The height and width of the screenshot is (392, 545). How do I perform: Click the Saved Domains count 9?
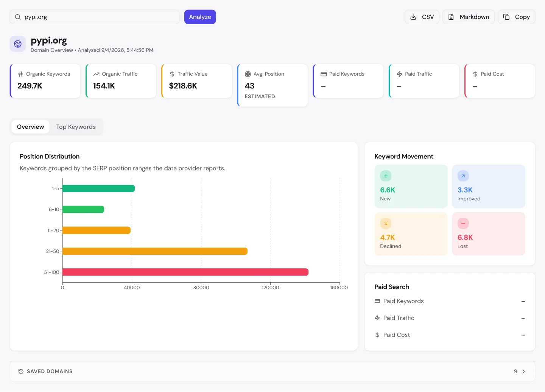(515, 372)
